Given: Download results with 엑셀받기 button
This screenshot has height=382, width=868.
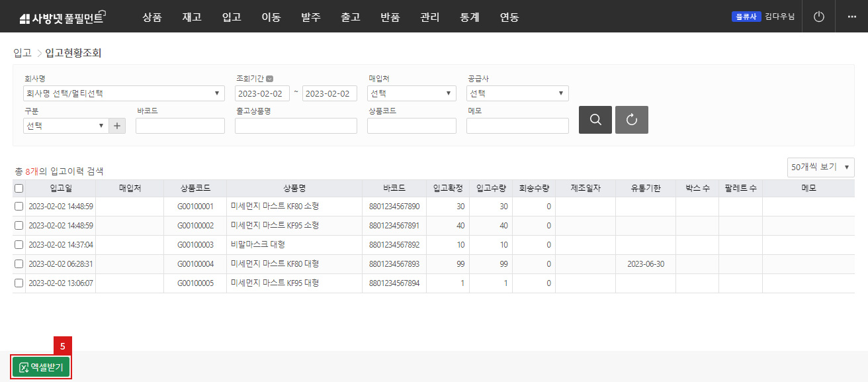Looking at the screenshot, I should (x=42, y=367).
